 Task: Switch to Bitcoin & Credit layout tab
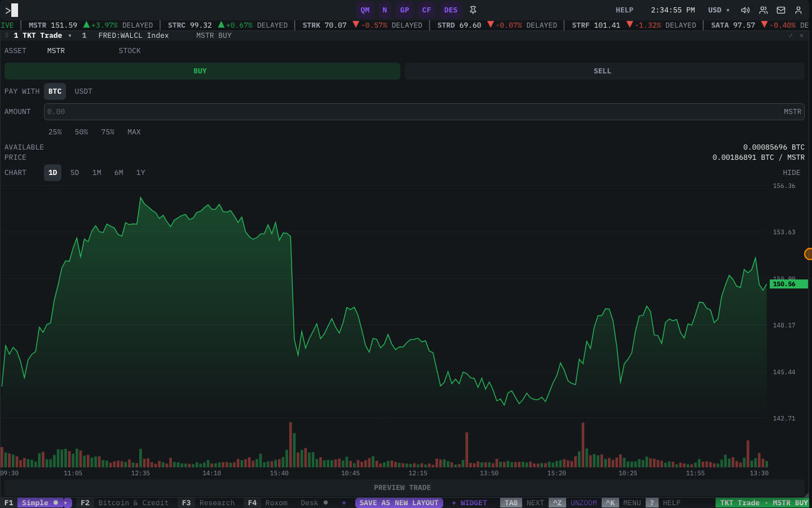(133, 503)
